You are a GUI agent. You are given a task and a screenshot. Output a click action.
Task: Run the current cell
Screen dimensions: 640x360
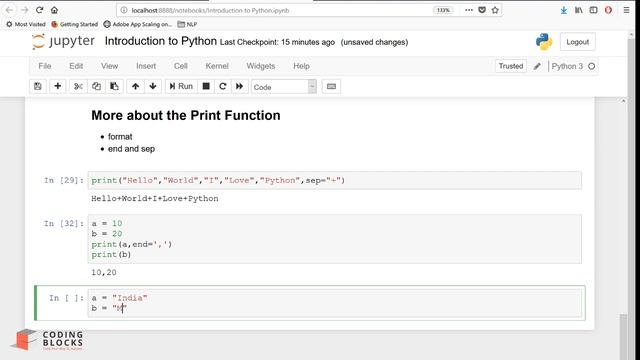(181, 87)
